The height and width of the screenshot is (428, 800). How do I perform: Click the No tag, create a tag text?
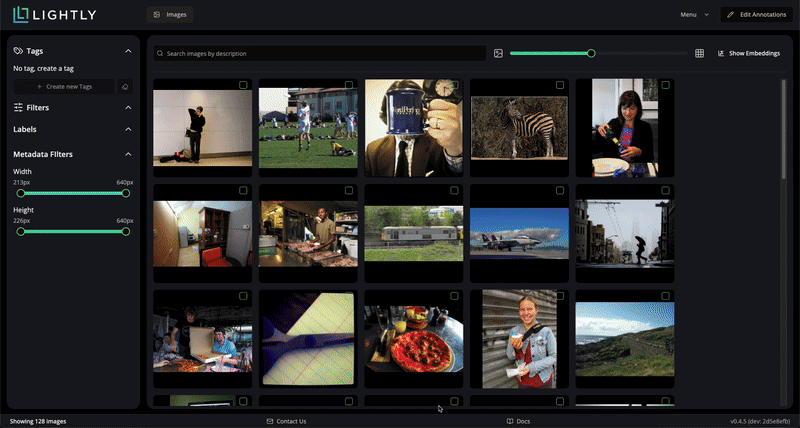(x=44, y=68)
